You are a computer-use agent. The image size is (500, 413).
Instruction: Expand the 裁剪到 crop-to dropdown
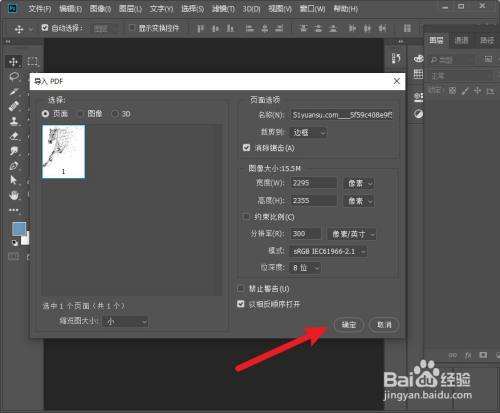click(x=308, y=132)
